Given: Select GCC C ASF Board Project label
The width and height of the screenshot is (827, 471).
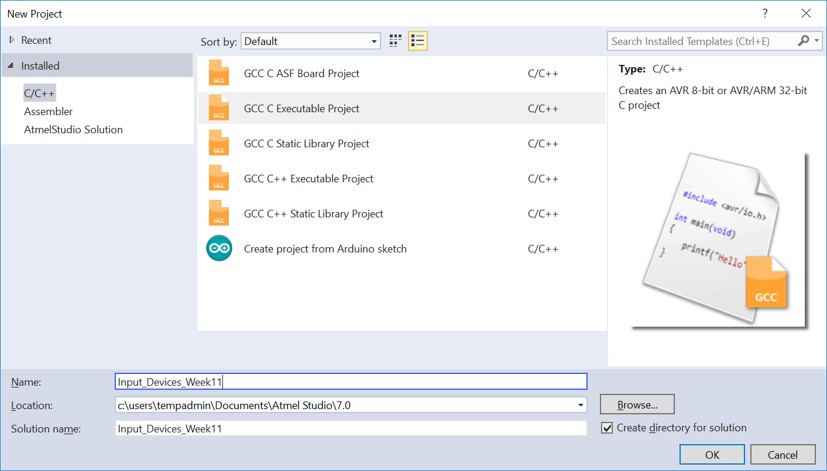Looking at the screenshot, I should tap(301, 73).
